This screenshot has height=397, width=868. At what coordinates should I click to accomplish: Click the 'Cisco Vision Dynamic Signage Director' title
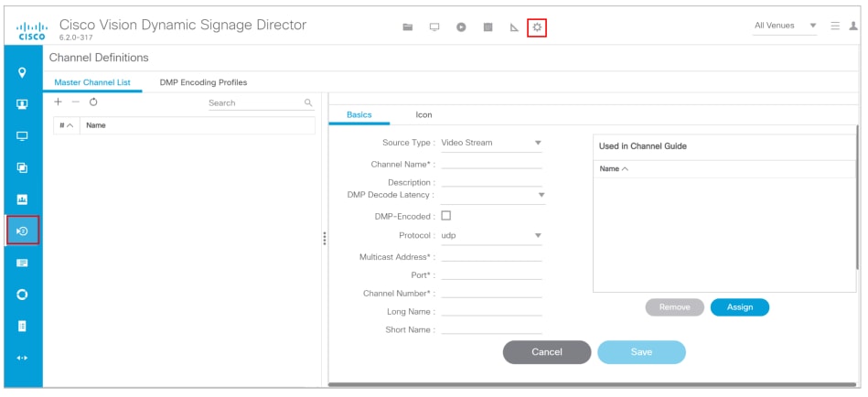tap(183, 25)
